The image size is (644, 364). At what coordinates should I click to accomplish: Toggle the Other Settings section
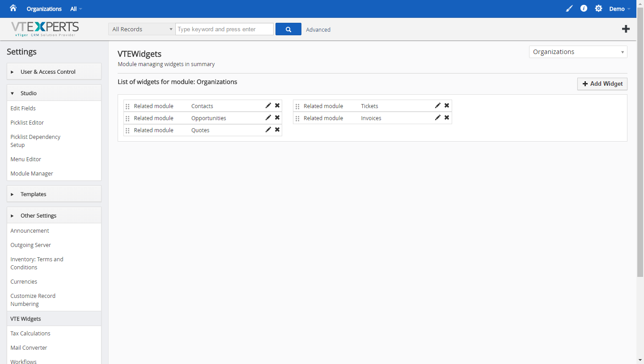54,215
